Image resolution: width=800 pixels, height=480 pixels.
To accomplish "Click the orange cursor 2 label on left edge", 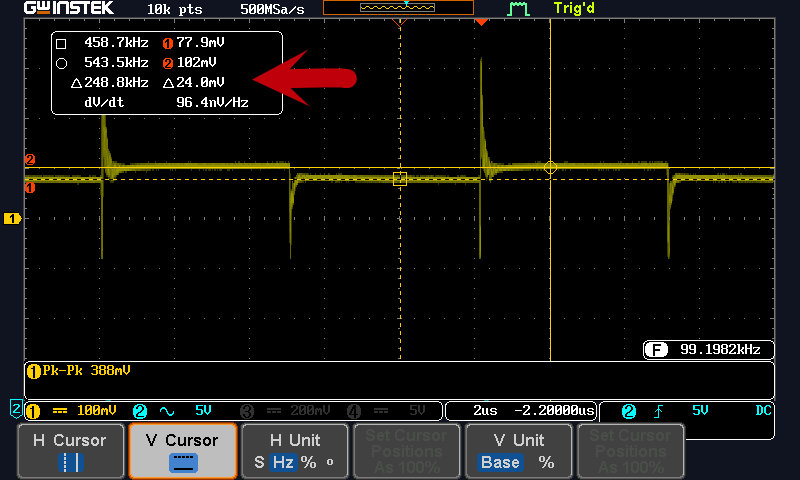I will (x=30, y=159).
